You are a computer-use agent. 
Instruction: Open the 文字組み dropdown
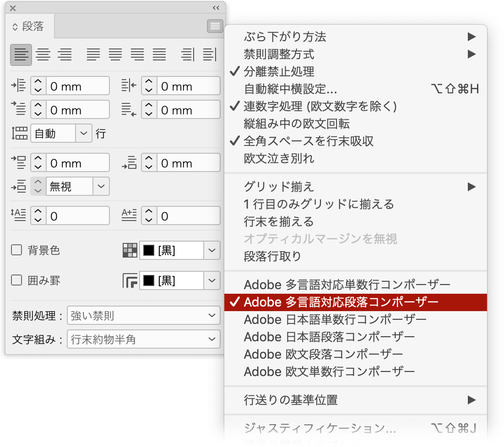coord(143,339)
